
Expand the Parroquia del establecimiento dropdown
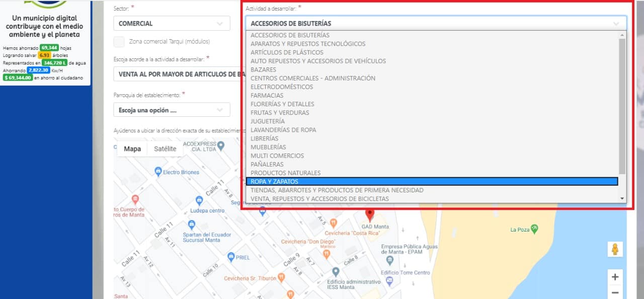[172, 110]
